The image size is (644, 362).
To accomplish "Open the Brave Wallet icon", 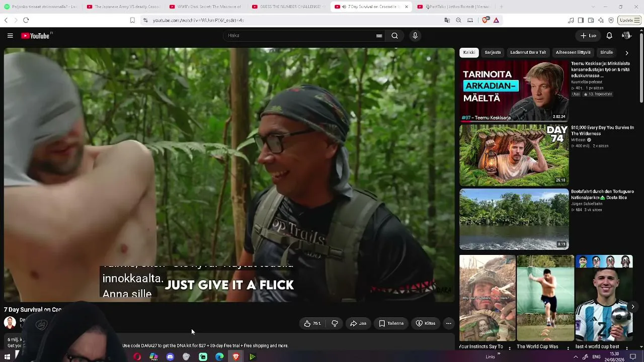I will click(x=591, y=20).
